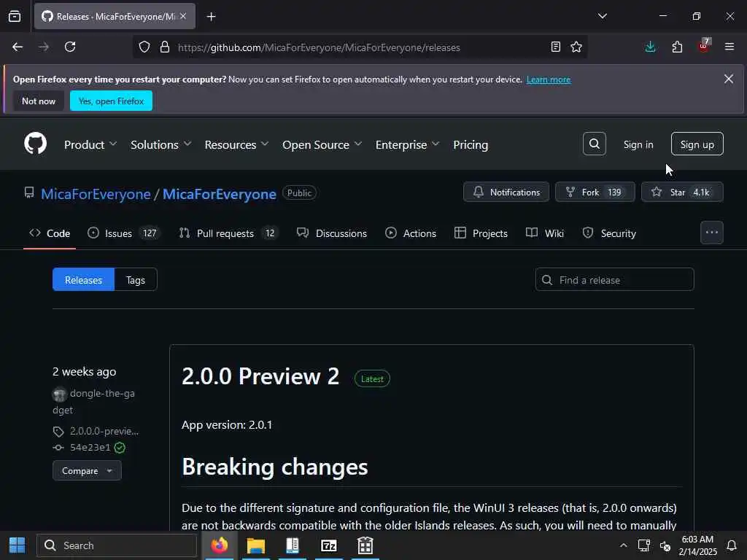Click Yes, open Firefox button
This screenshot has height=560, width=747.
click(x=111, y=101)
